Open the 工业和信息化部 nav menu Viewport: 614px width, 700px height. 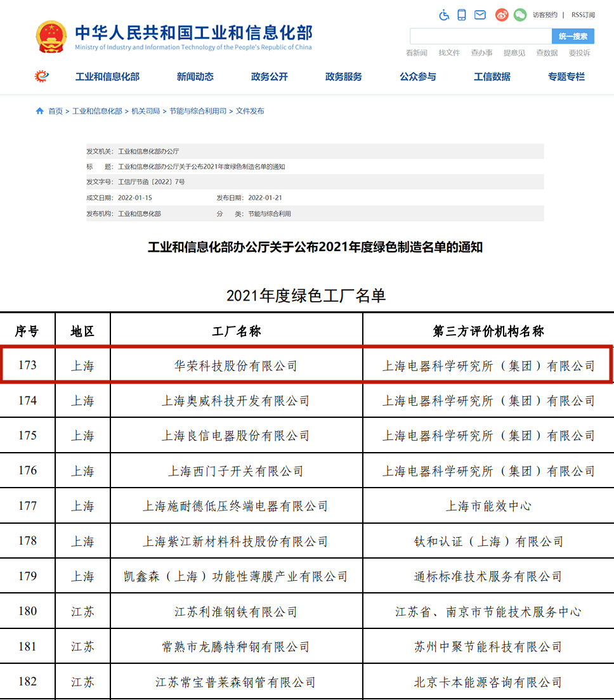coord(107,77)
